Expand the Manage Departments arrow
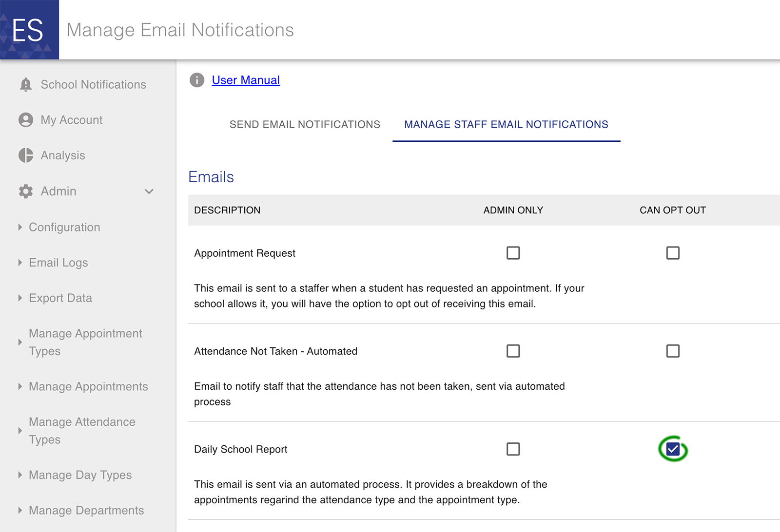Screen dimensions: 780x532 pos(20,511)
